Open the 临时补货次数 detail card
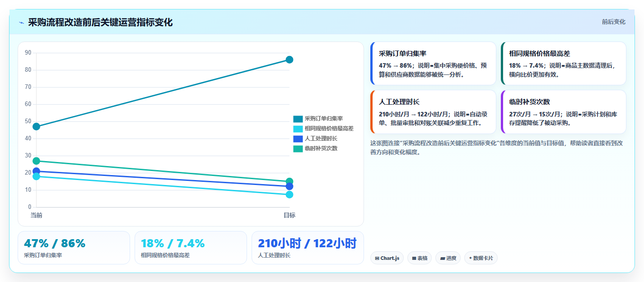The height and width of the screenshot is (282, 644). tap(564, 112)
